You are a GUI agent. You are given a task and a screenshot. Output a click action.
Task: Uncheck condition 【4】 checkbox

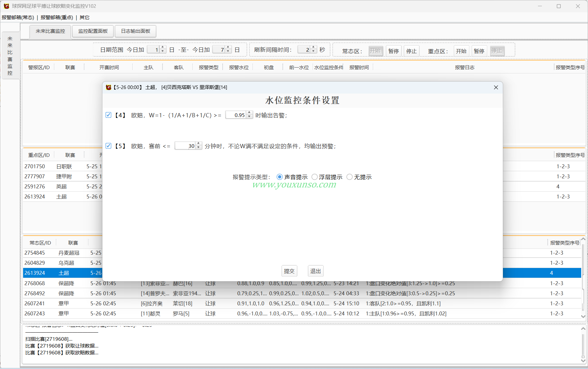[x=109, y=115]
